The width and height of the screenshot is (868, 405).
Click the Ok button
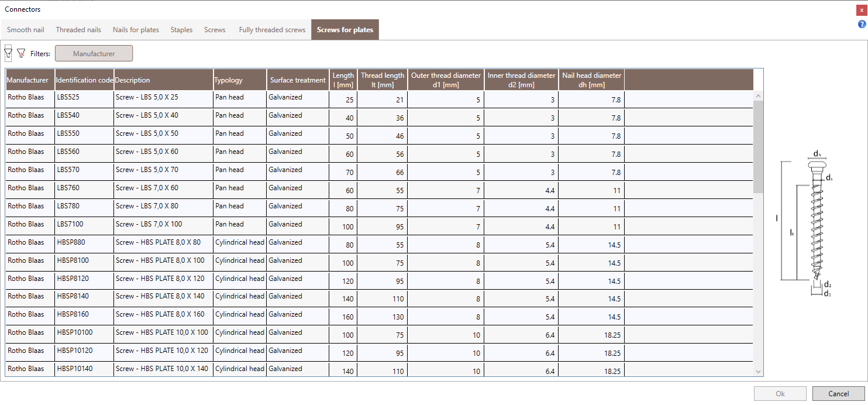click(780, 394)
